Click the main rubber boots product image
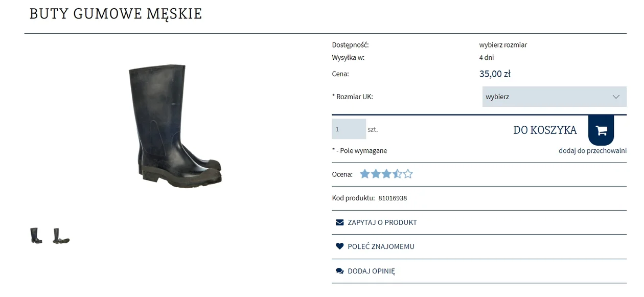Screen dimensions: 644x297 pos(174,125)
